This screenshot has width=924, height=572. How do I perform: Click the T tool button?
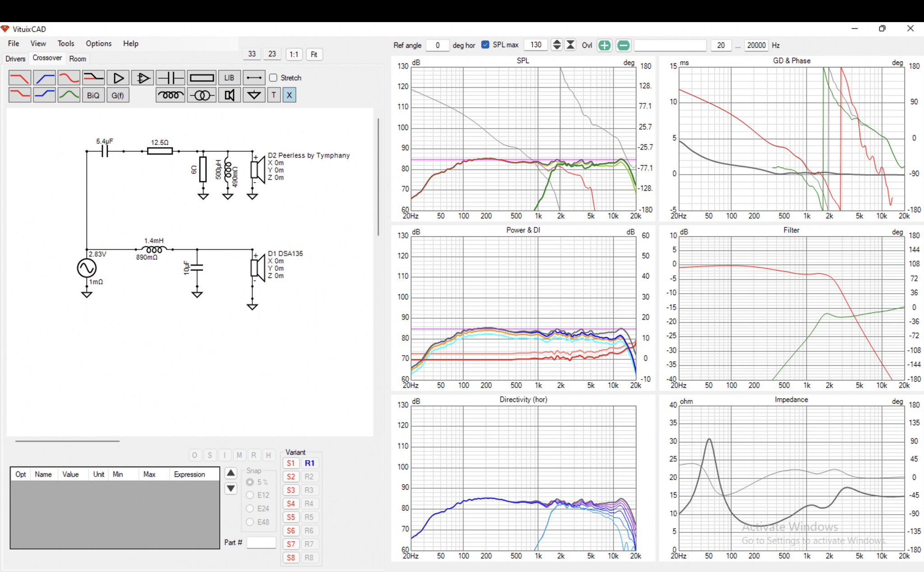[274, 95]
